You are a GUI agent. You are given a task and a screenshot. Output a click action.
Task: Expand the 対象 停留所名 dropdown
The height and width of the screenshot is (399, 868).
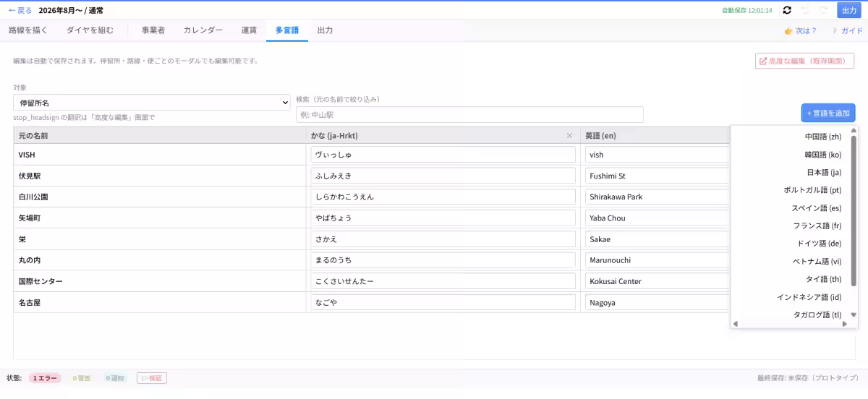(152, 103)
